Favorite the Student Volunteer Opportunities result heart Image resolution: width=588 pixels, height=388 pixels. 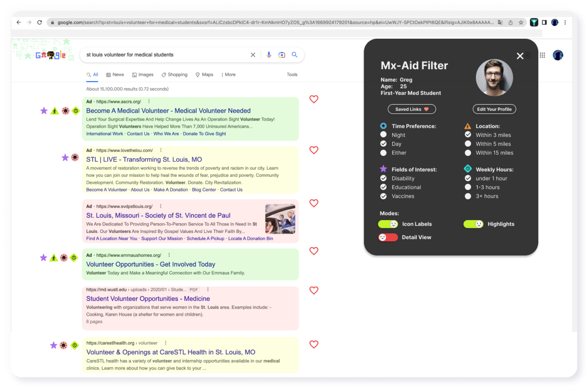tap(314, 290)
